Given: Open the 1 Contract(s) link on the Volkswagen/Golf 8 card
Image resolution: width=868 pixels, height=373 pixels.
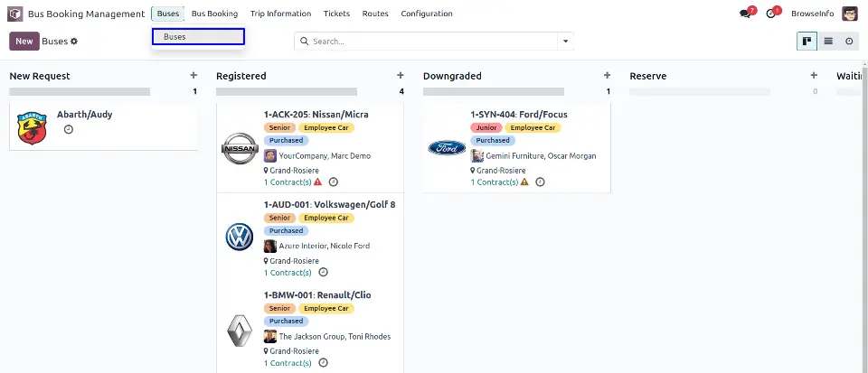Looking at the screenshot, I should pos(288,273).
